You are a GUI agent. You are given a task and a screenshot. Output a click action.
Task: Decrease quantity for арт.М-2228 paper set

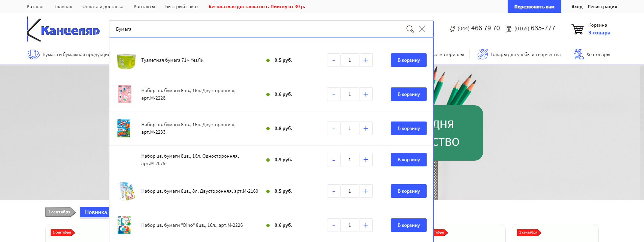click(x=333, y=95)
